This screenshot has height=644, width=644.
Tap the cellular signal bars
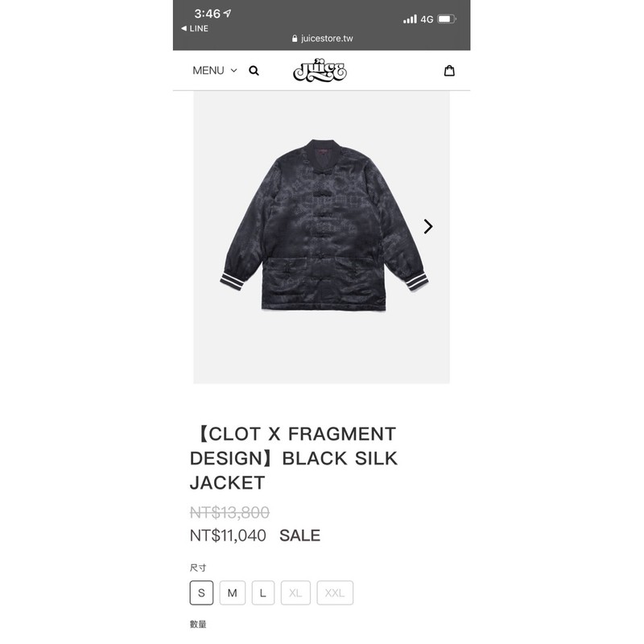pyautogui.click(x=410, y=19)
